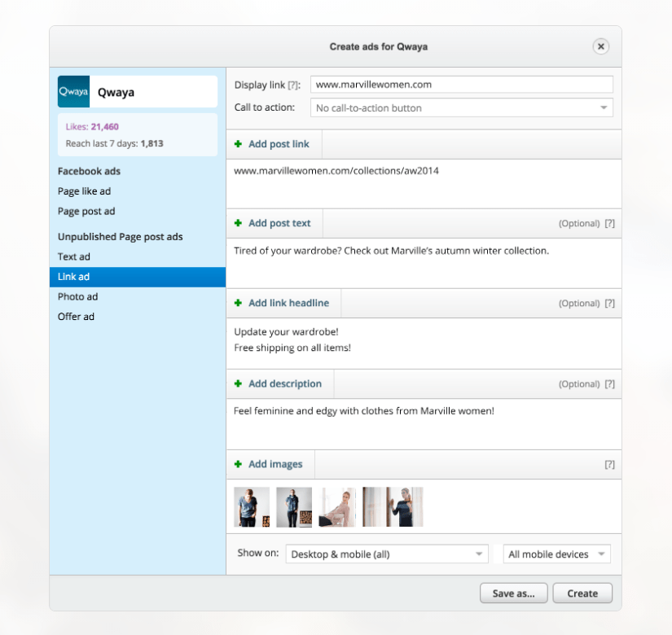Click the Likes: 21,460 stat
Viewport: 672px width, 635px height.
(x=92, y=127)
